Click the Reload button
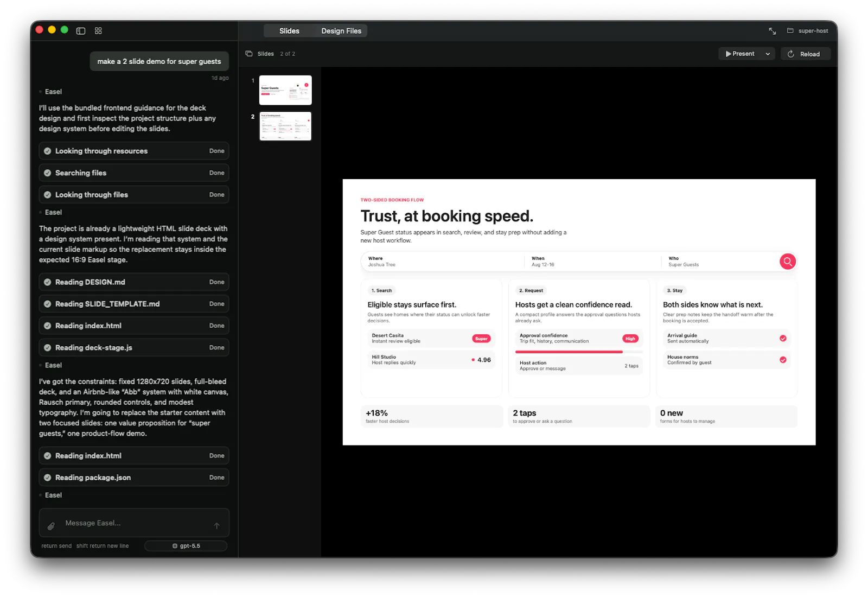The height and width of the screenshot is (598, 868). point(805,54)
